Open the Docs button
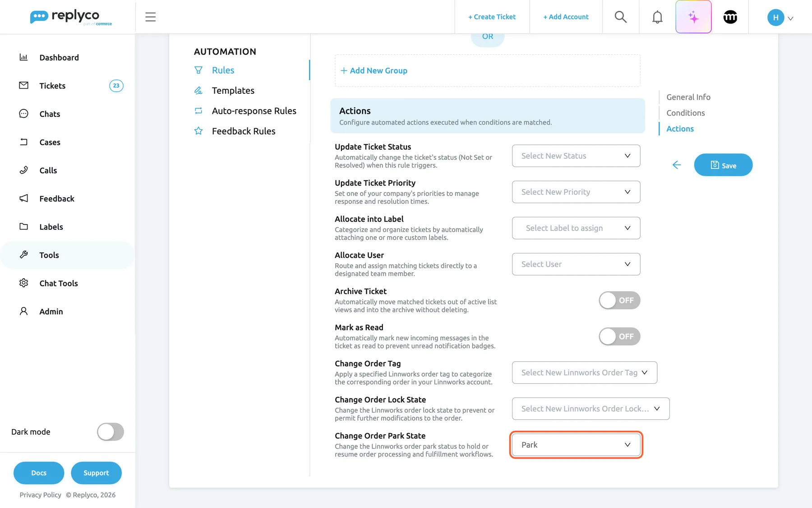Image resolution: width=812 pixels, height=508 pixels. (x=39, y=473)
